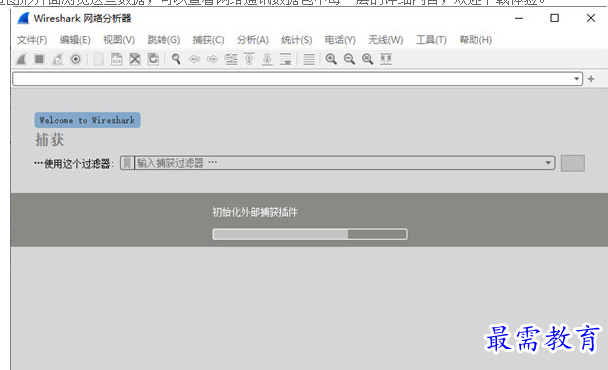608x370 pixels.
Task: Open the 无线(W) menu
Action: (x=386, y=40)
